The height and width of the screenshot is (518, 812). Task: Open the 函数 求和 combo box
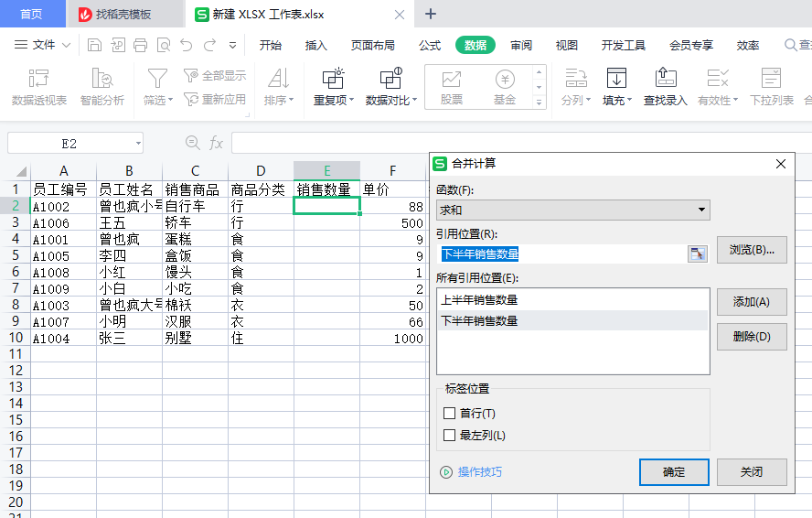(572, 210)
